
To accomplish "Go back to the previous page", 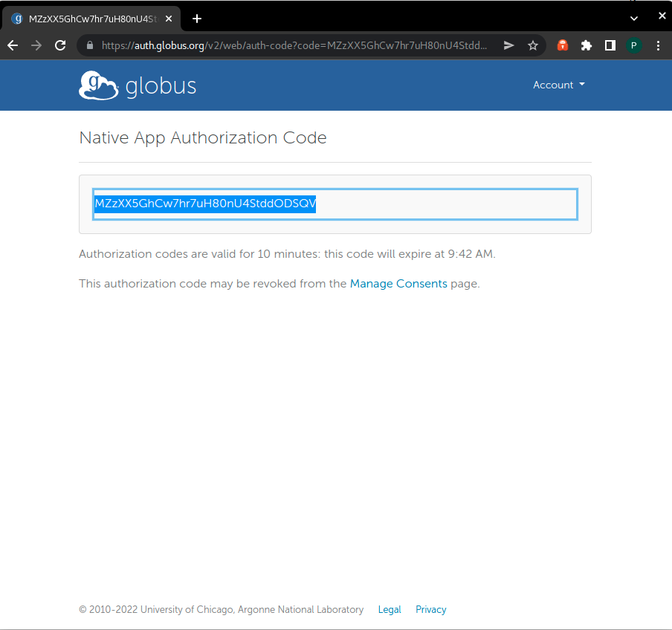I will 13,45.
